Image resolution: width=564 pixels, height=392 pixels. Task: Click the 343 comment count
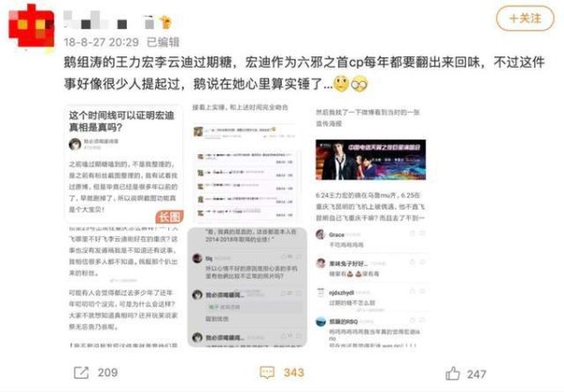(294, 372)
